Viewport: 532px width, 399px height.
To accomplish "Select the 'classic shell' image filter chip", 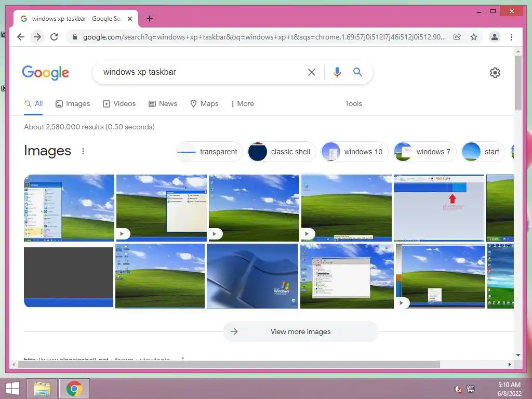I will (281, 152).
